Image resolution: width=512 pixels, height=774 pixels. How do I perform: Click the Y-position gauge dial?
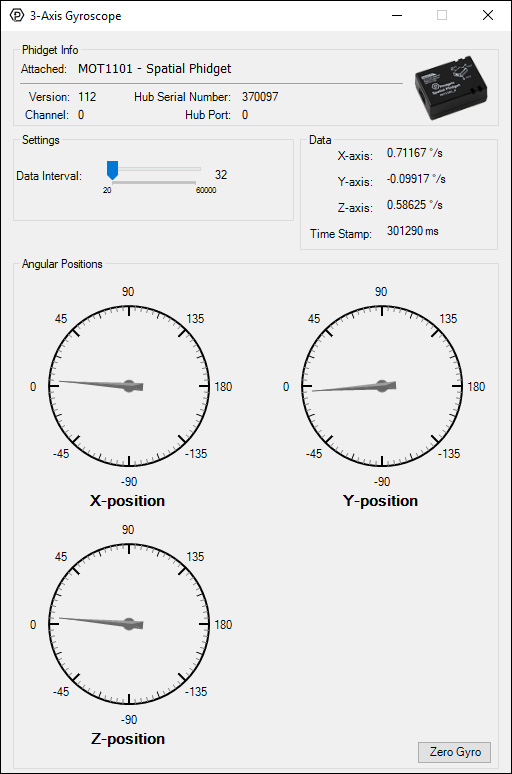(x=382, y=386)
